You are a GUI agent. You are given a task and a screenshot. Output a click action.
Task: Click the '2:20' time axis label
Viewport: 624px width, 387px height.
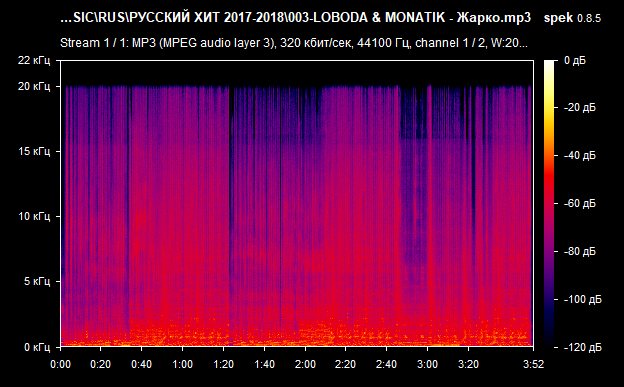click(346, 364)
